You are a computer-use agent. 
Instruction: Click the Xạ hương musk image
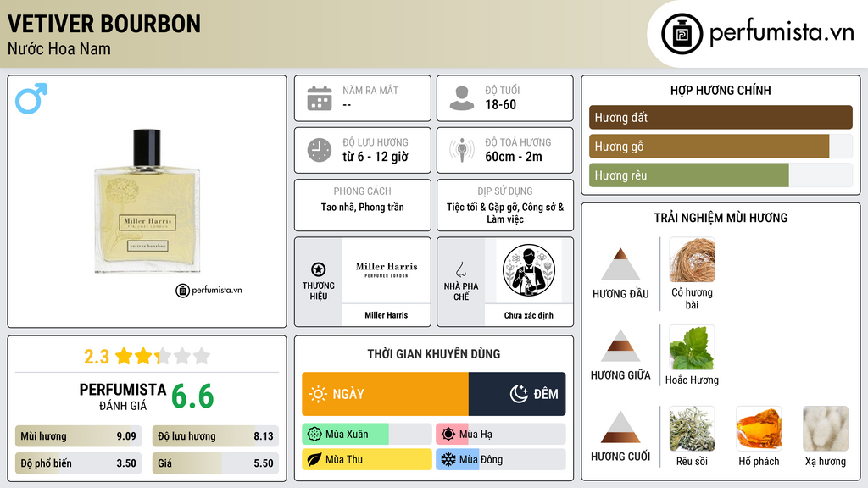pos(826,429)
